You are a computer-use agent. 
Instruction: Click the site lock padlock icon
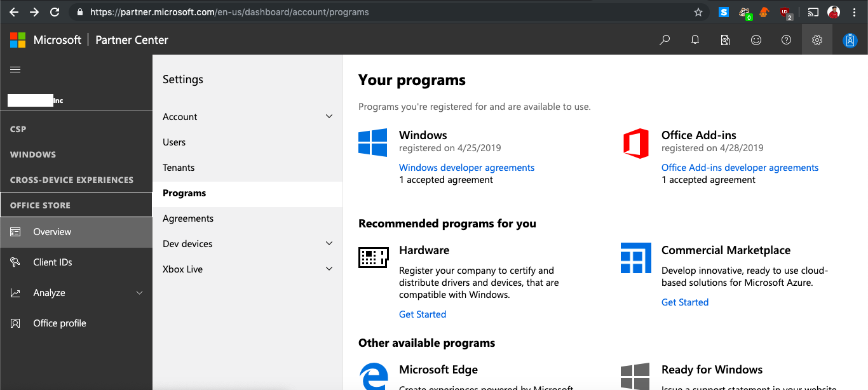click(79, 12)
